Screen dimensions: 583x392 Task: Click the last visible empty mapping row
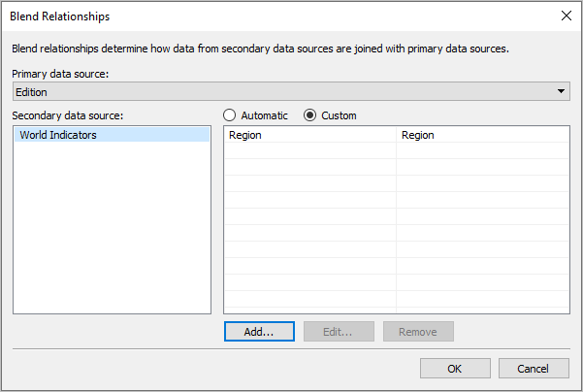pyautogui.click(x=397, y=299)
